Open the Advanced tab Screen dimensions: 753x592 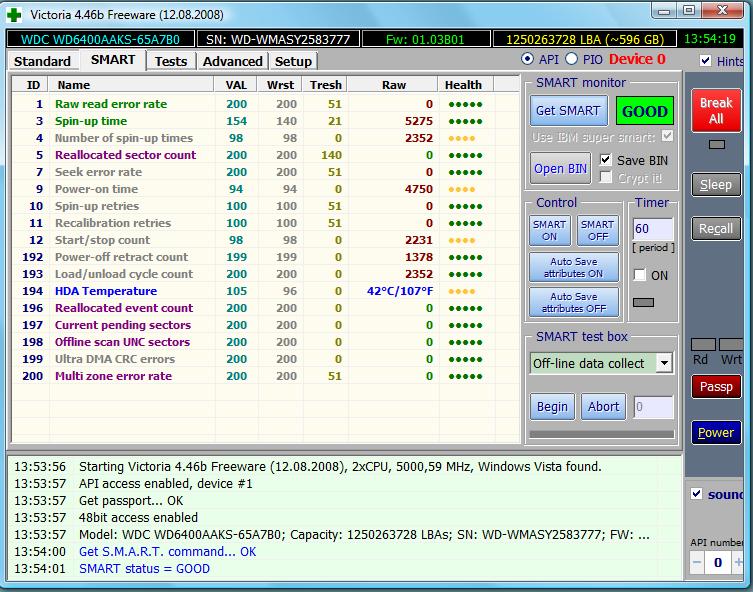pyautogui.click(x=232, y=61)
